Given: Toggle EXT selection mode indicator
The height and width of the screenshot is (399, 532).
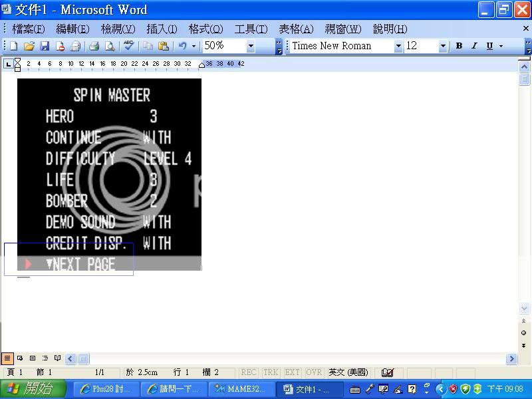Looking at the screenshot, I should [292, 372].
